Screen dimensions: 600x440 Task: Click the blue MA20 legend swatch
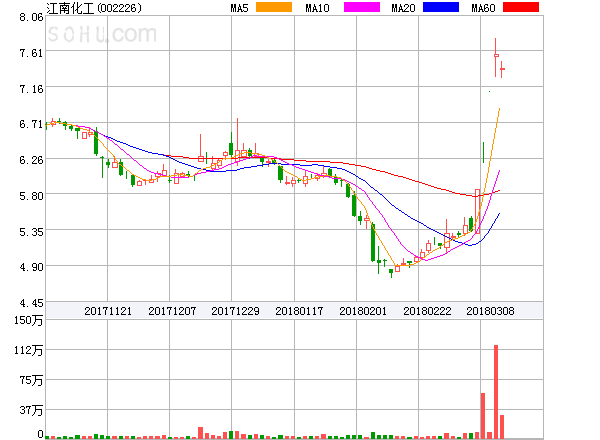coord(441,7)
